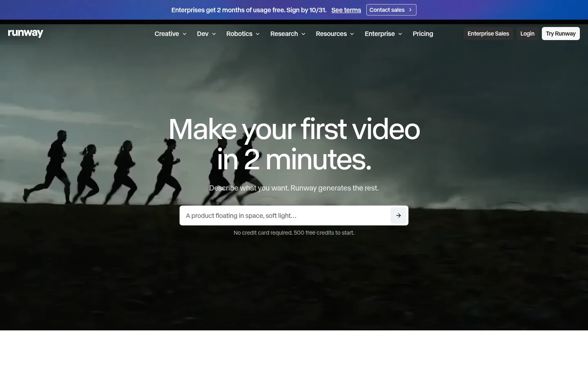The width and height of the screenshot is (588, 368).
Task: Expand the Dev menu chevron
Action: (x=214, y=34)
